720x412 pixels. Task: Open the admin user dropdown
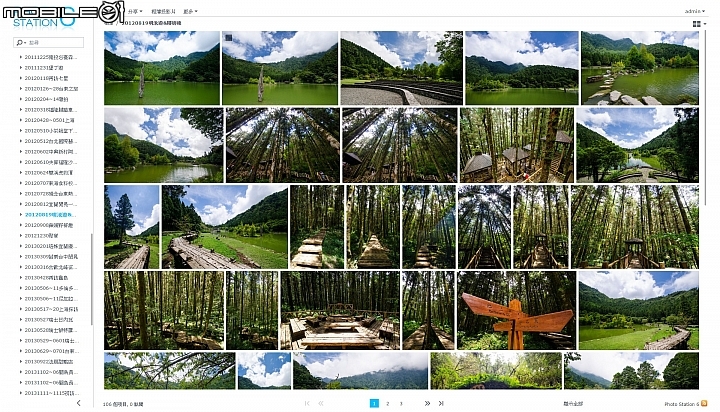694,11
